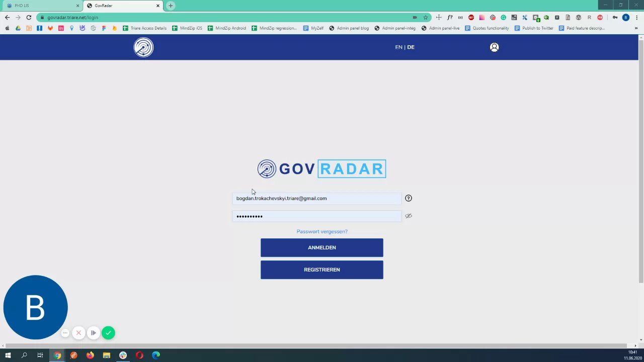Click the pause/resume recording button
The height and width of the screenshot is (362, 644).
[93, 333]
